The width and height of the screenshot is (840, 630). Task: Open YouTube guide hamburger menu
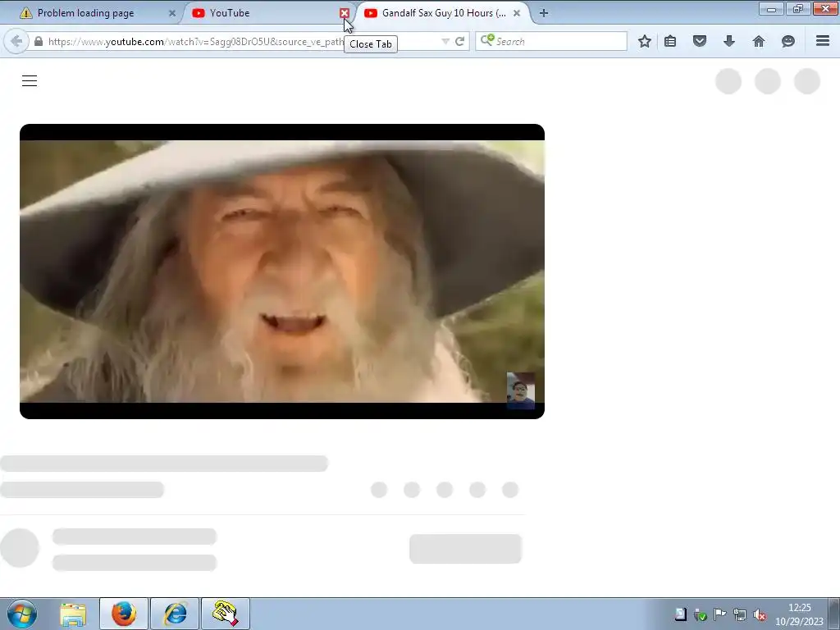[x=30, y=81]
